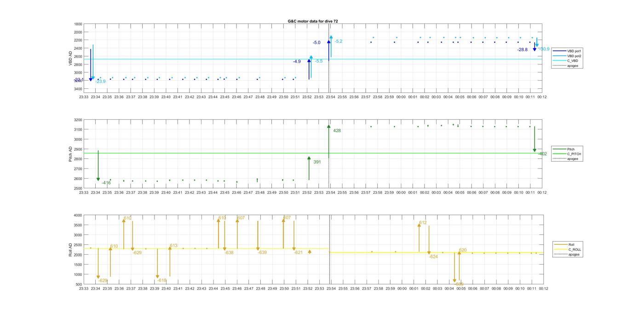Click the '-4.9' VBD data label
The width and height of the screenshot is (644, 319).
(x=297, y=62)
